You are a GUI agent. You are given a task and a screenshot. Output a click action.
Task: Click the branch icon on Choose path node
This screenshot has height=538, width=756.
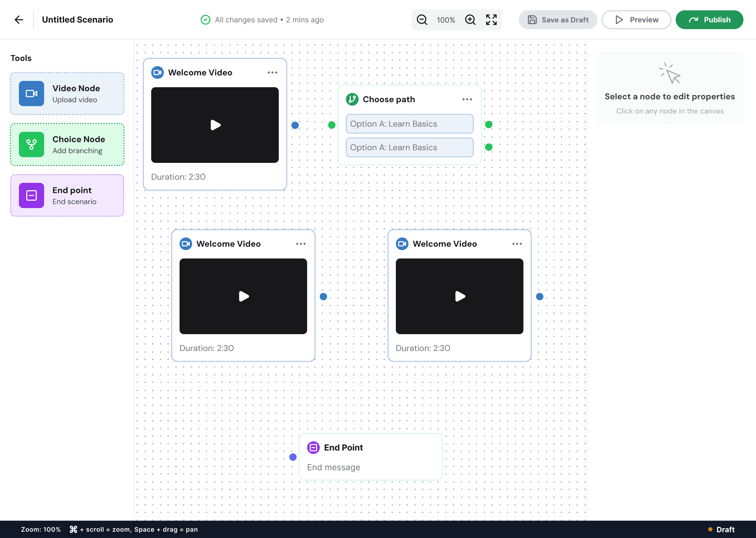(x=352, y=99)
